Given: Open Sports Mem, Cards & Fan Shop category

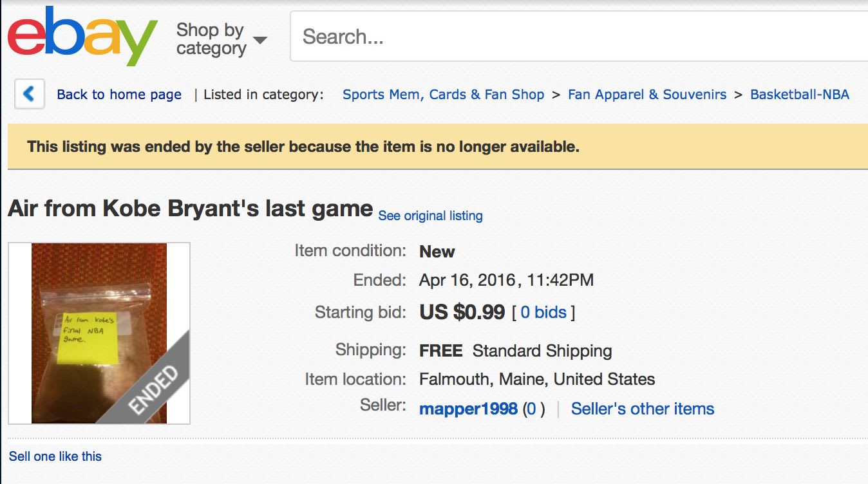Looking at the screenshot, I should click(x=443, y=95).
